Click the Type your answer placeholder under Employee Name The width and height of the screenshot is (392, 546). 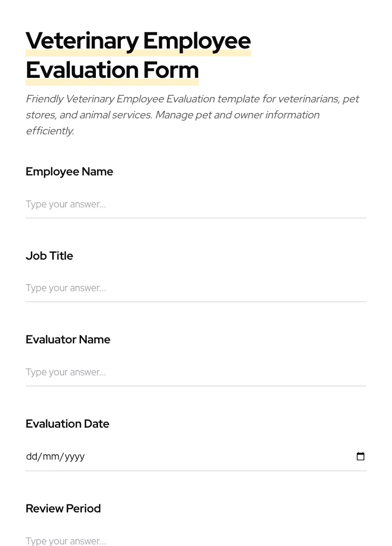[66, 204]
